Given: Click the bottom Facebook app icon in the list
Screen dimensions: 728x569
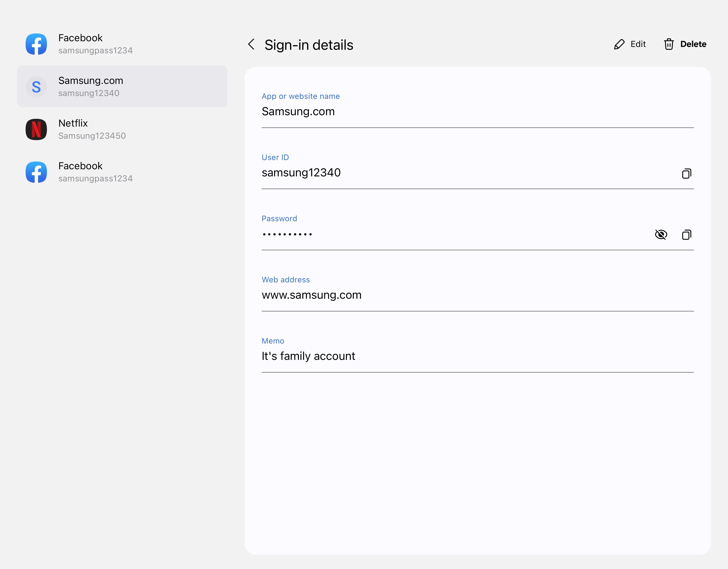Looking at the screenshot, I should [36, 172].
